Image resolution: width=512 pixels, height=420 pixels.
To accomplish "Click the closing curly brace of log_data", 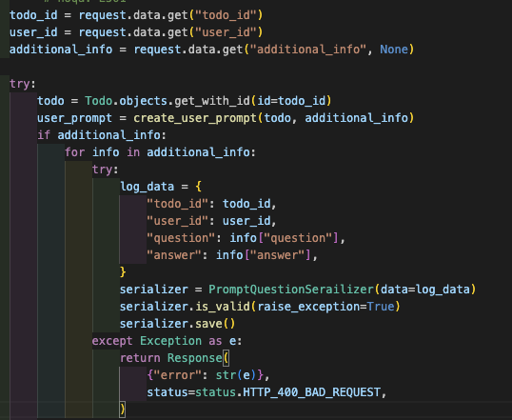I will [123, 272].
